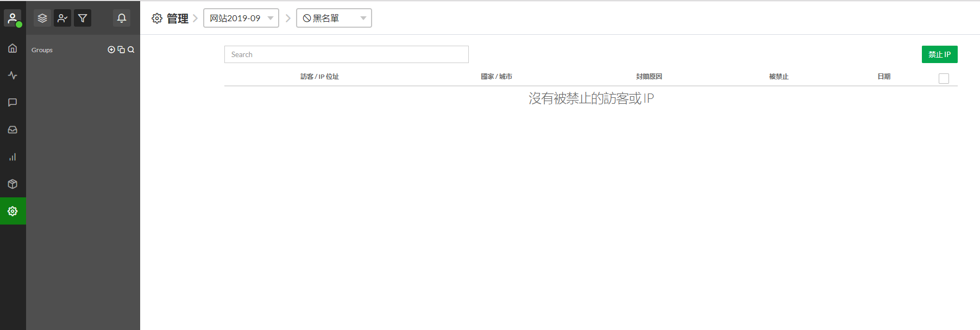Click the green administration gear icon
980x330 pixels.
pos(12,211)
